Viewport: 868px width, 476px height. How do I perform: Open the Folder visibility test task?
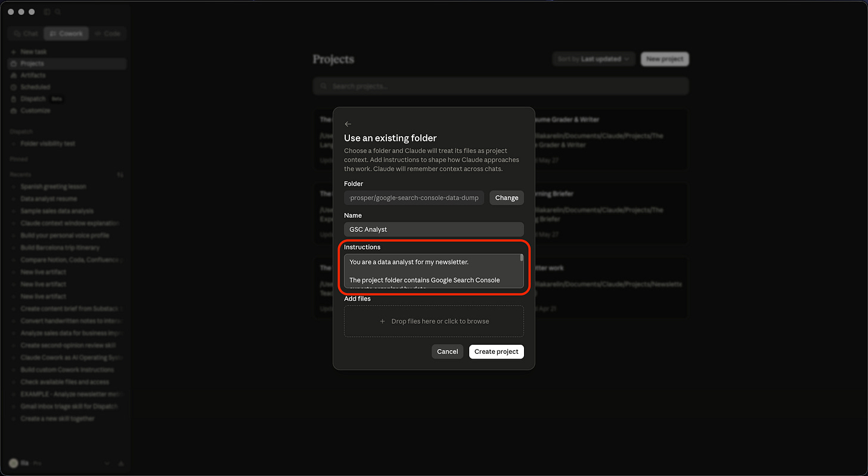[x=67, y=144]
